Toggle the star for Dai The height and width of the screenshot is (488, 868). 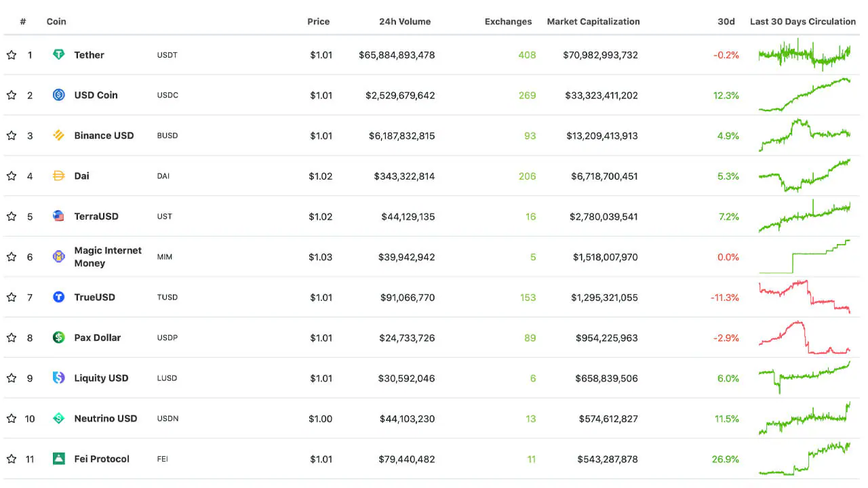click(x=12, y=176)
